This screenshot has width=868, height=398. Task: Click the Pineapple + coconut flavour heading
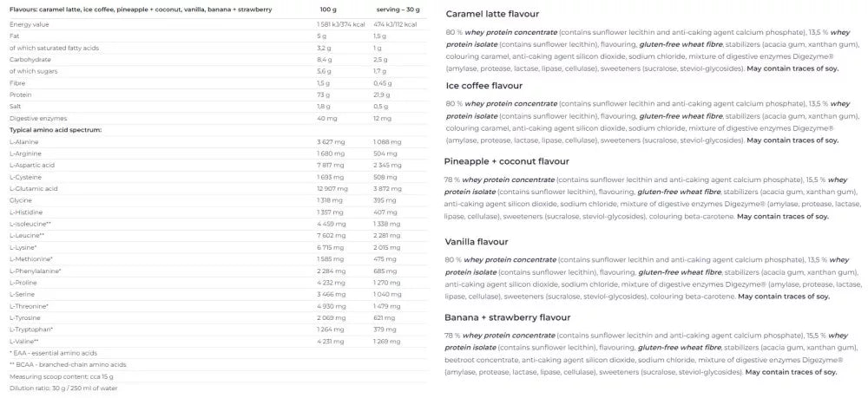click(507, 160)
